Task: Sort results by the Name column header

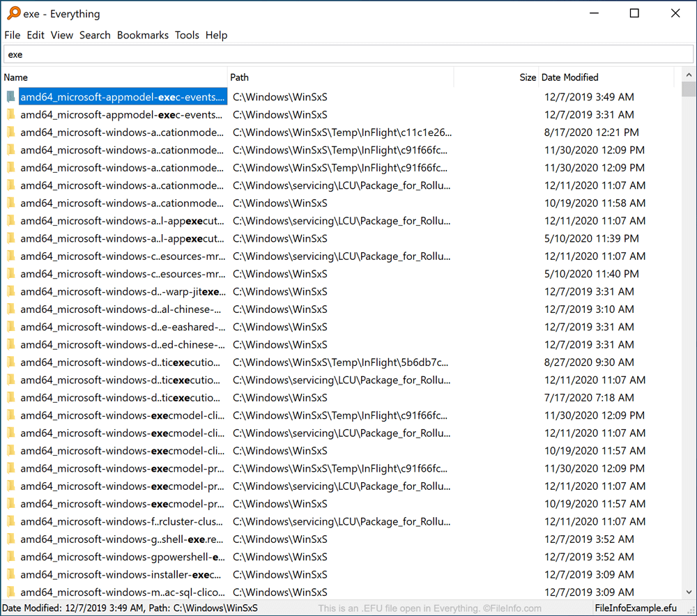Action: 15,77
